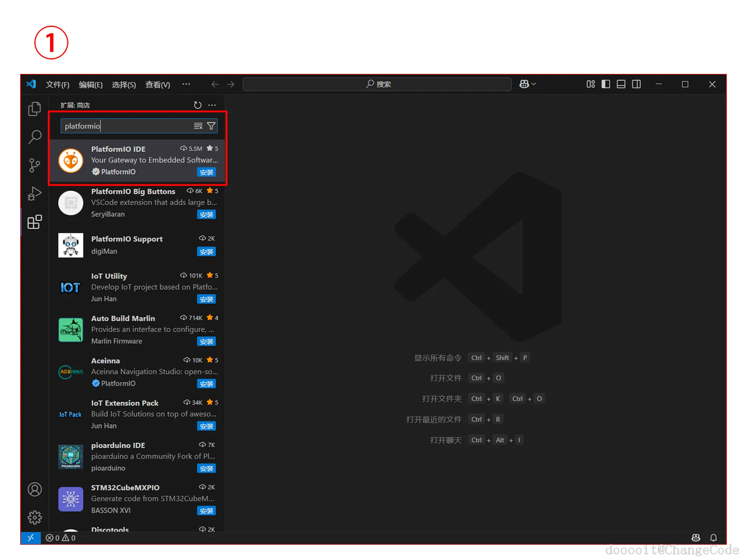Toggle the bottom panel visibility
The width and height of the screenshot is (747, 560).
621,84
